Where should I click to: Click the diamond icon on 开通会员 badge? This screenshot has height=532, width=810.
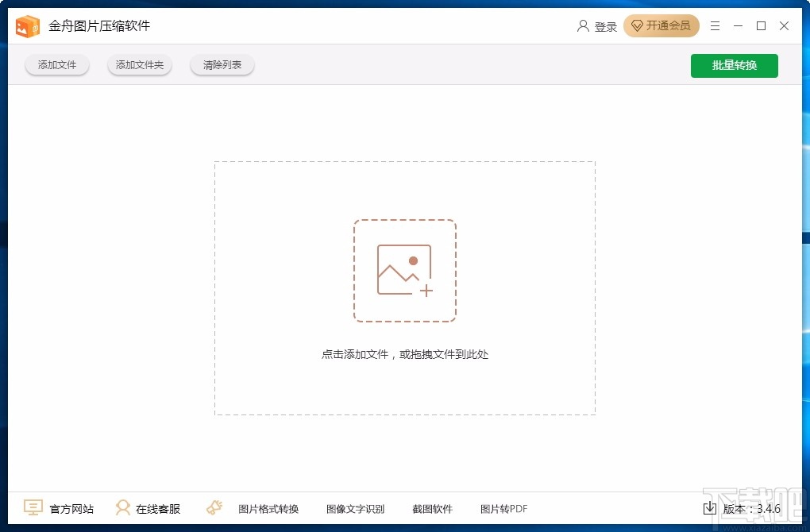click(x=637, y=25)
